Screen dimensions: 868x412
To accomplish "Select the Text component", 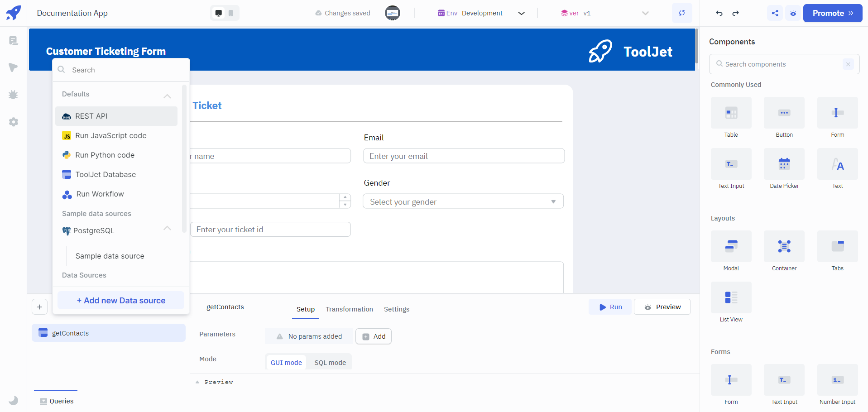I will 837,168.
